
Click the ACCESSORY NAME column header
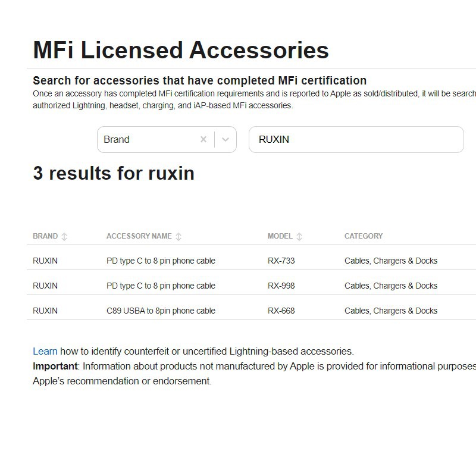click(x=139, y=236)
